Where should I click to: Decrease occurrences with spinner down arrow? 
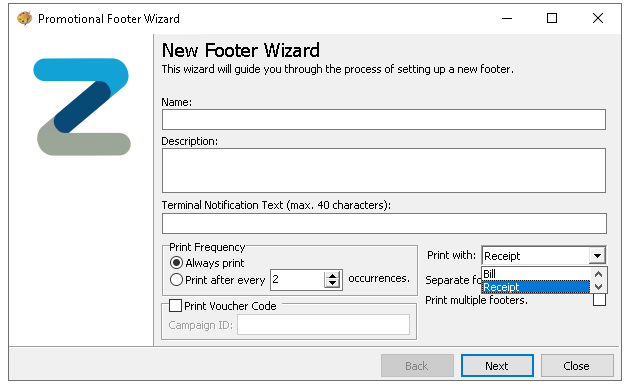tap(332, 284)
